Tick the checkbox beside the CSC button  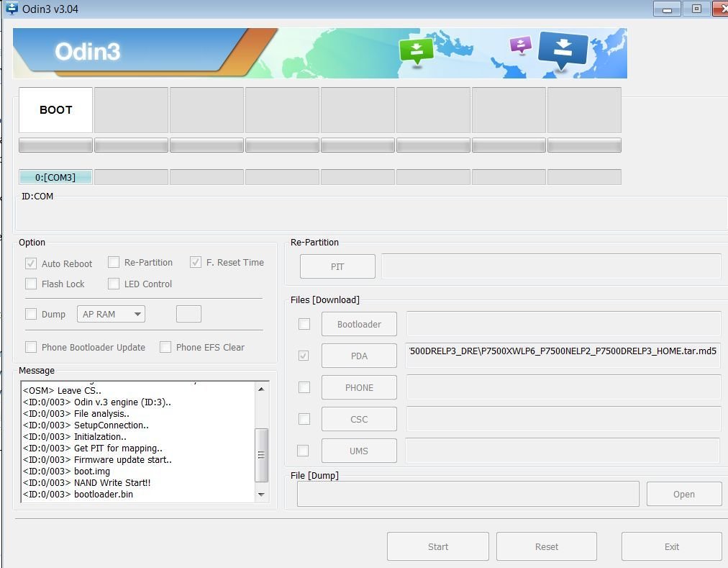[304, 419]
